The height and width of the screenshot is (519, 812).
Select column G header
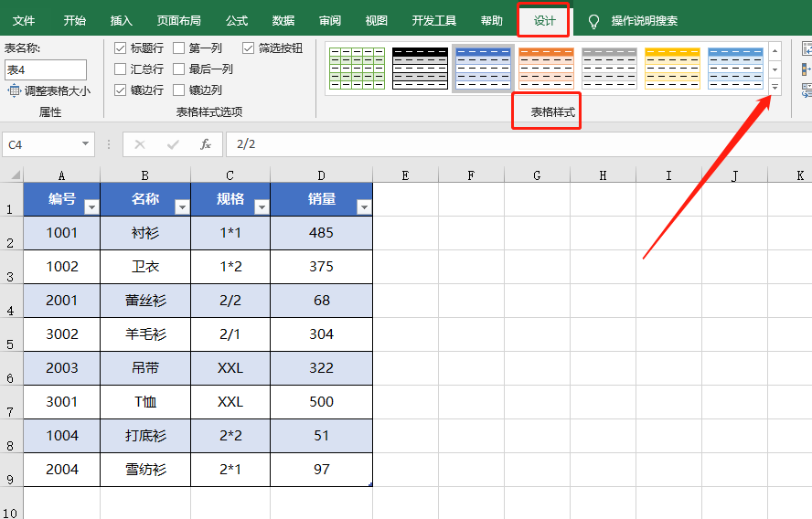[537, 175]
